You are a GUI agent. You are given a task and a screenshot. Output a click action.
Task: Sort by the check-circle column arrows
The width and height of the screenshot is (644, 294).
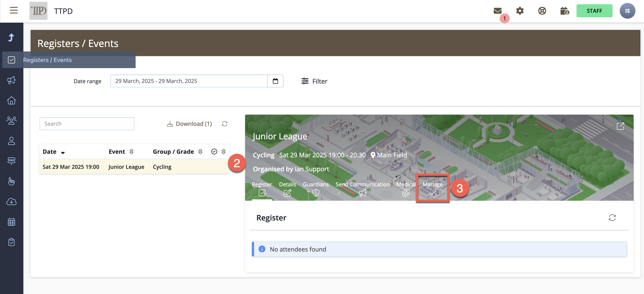[x=224, y=151]
